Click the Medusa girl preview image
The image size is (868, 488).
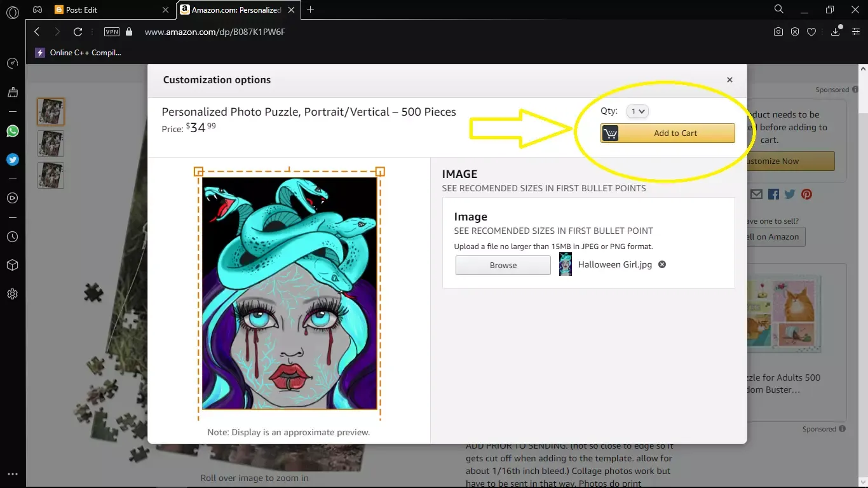point(290,293)
